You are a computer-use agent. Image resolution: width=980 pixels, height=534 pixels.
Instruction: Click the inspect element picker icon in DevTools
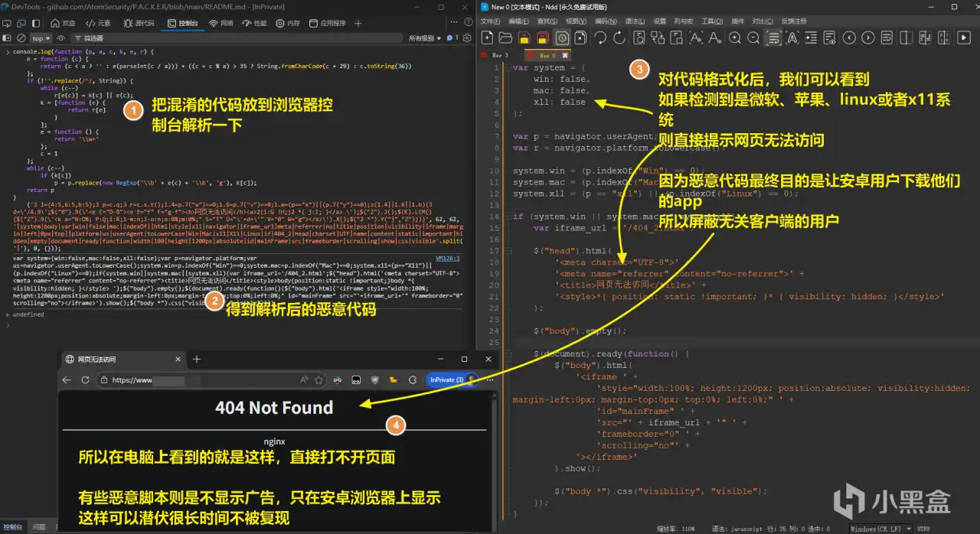click(x=8, y=23)
